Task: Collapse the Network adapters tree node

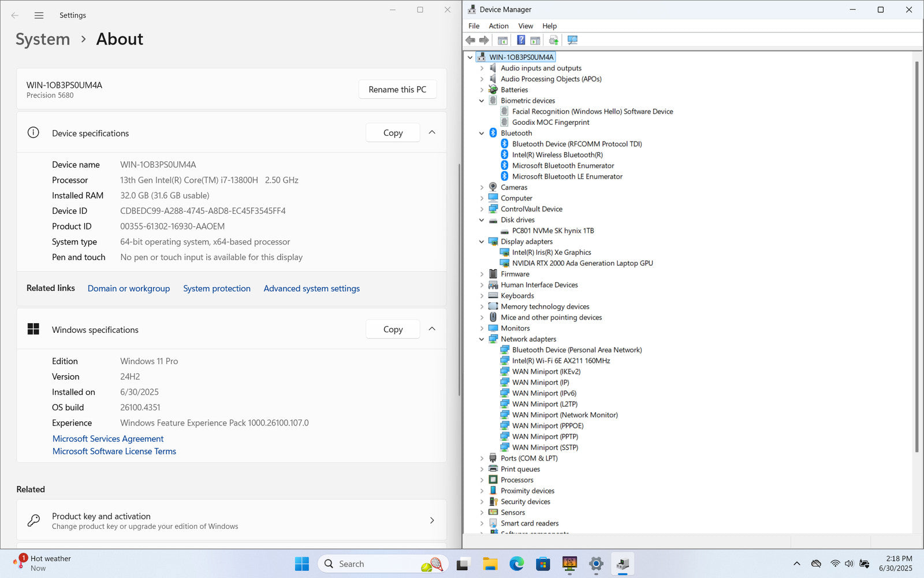Action: [x=482, y=339]
